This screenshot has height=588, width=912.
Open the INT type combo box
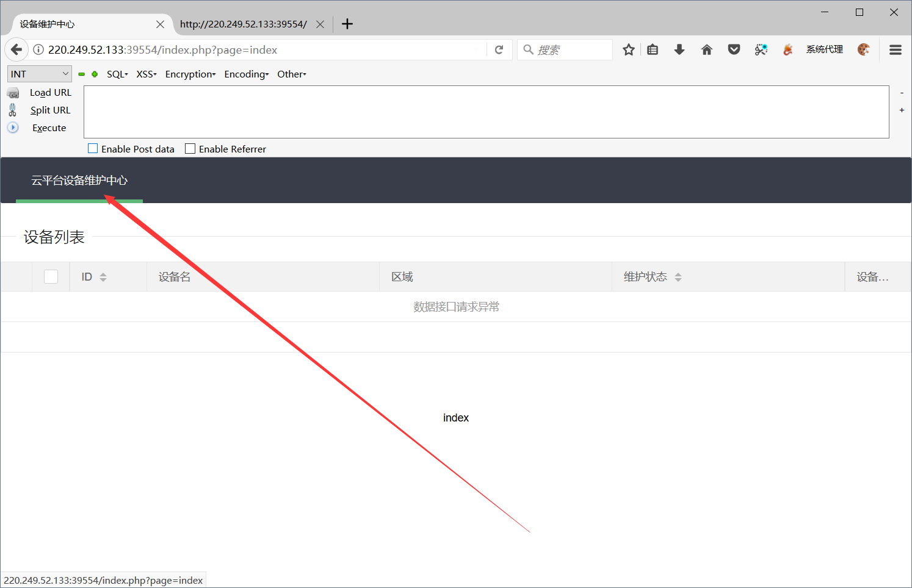(39, 73)
